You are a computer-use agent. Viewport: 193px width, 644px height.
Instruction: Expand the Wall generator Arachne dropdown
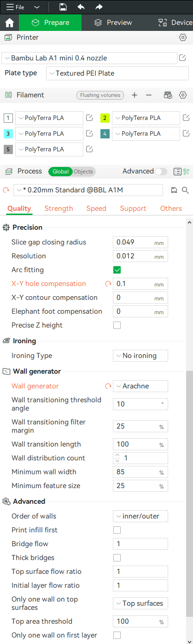tap(140, 386)
